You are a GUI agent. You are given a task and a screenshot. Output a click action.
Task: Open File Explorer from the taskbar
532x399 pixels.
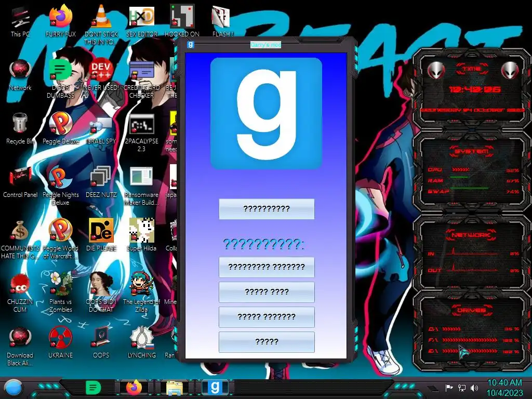tap(175, 388)
